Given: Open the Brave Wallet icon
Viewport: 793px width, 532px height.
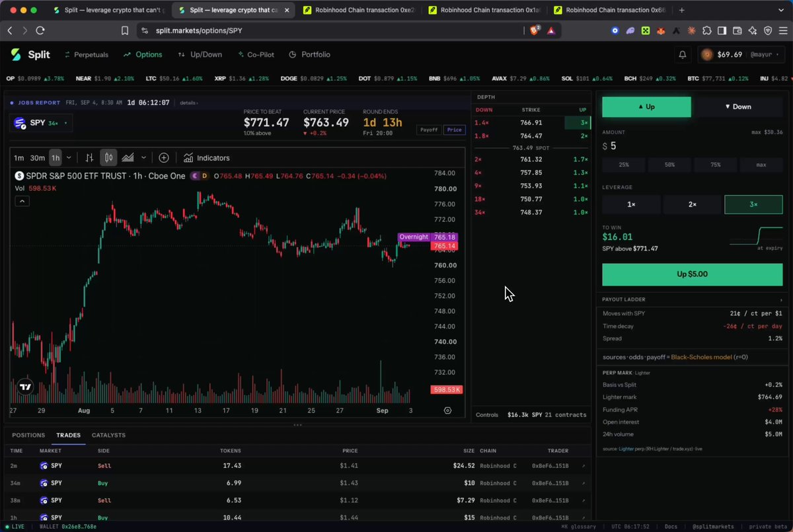Looking at the screenshot, I should (x=737, y=30).
